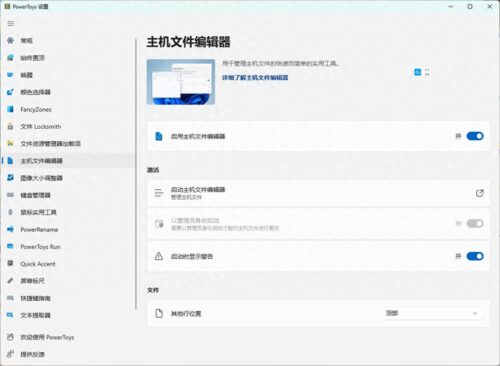Open 其他行位置 dropdown showing 顶部
The width and height of the screenshot is (500, 366).
pyautogui.click(x=432, y=313)
